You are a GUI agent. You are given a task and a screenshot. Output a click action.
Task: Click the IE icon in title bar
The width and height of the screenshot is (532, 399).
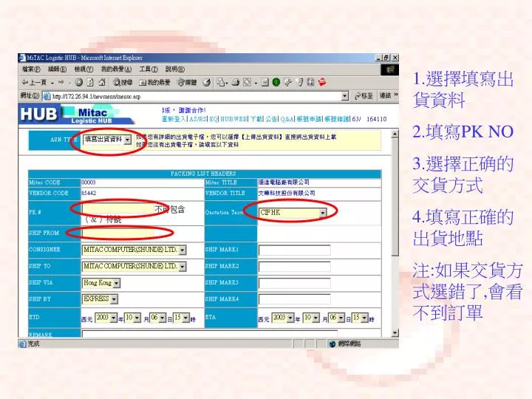[x=22, y=58]
